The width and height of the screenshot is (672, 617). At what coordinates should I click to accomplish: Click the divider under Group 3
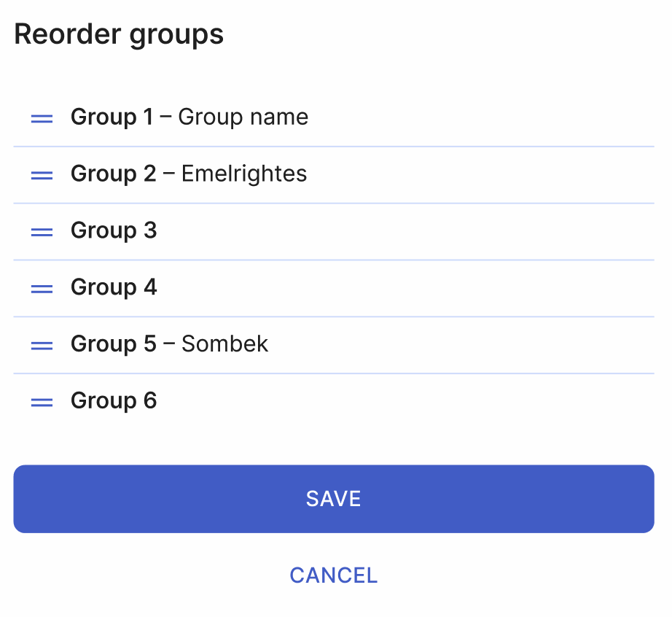[334, 260]
